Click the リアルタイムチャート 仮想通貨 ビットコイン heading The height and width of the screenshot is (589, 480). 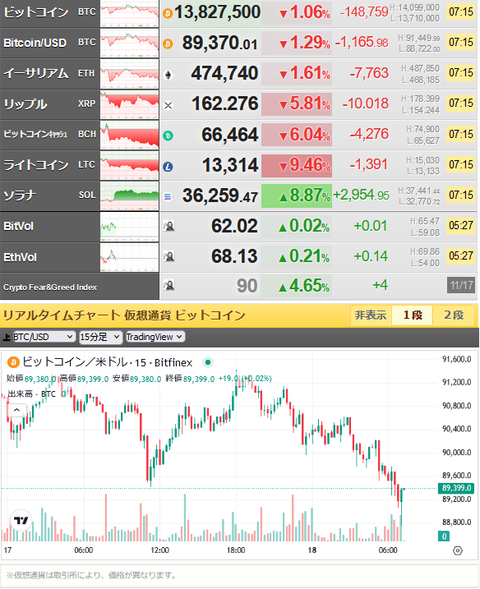(x=124, y=316)
